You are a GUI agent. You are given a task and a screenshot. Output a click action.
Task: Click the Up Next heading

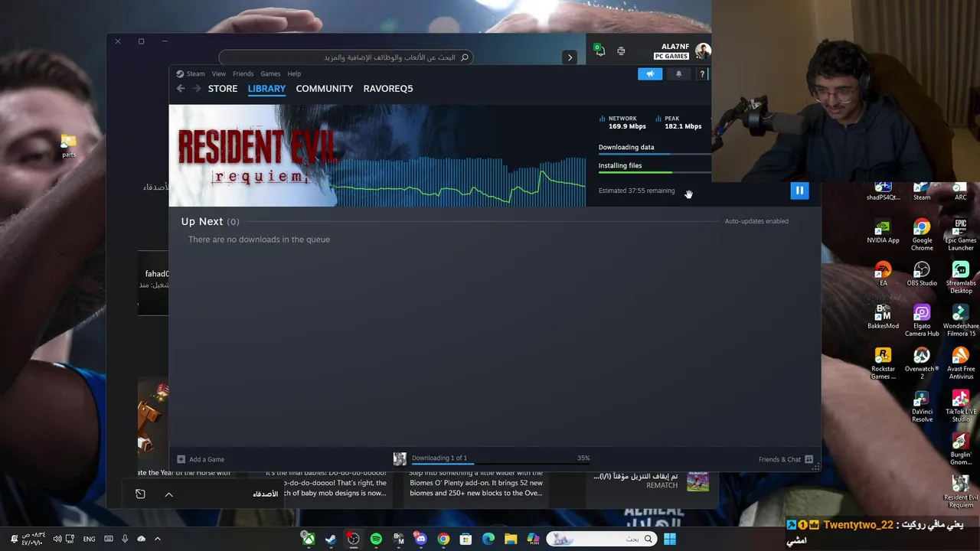[x=202, y=221]
